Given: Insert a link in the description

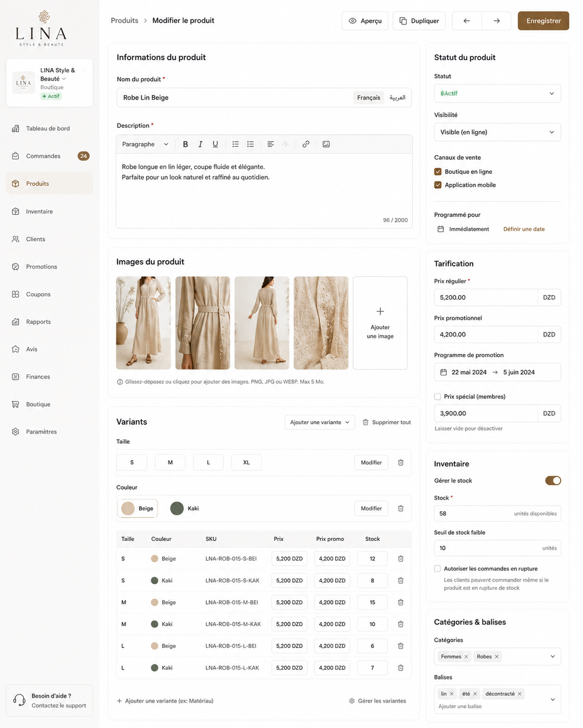Looking at the screenshot, I should click(x=306, y=144).
